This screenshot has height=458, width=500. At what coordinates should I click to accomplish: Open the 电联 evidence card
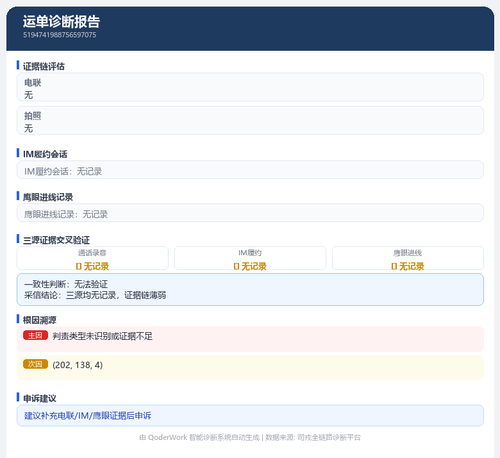coord(250,87)
